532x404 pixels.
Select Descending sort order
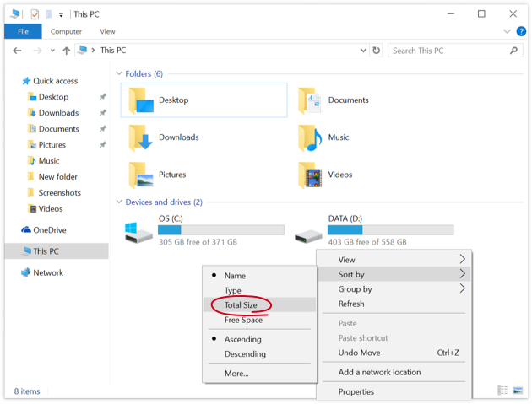[x=259, y=353]
